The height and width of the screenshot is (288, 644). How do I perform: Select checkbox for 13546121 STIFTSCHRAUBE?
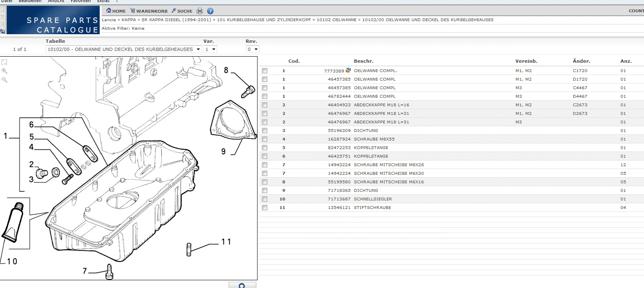265,208
